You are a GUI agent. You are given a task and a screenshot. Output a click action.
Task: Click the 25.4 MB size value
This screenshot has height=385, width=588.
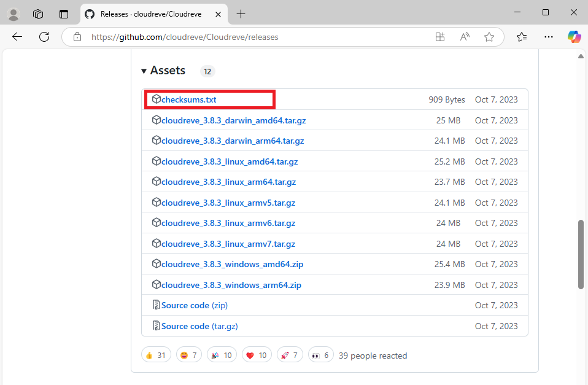pyautogui.click(x=450, y=264)
